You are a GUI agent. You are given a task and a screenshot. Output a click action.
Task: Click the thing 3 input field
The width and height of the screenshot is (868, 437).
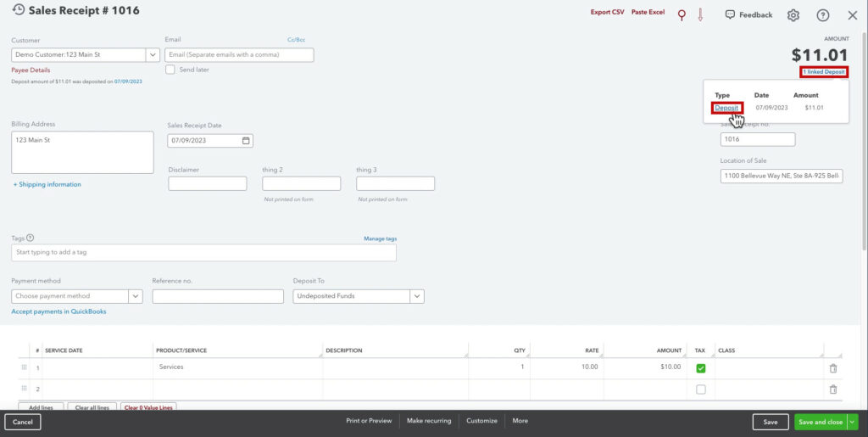pyautogui.click(x=395, y=184)
